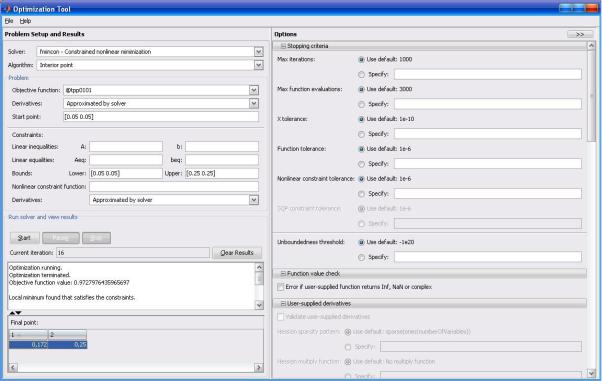This screenshot has height=381, width=602.
Task: Select Function tolerance Specify radio
Action: pos(361,164)
